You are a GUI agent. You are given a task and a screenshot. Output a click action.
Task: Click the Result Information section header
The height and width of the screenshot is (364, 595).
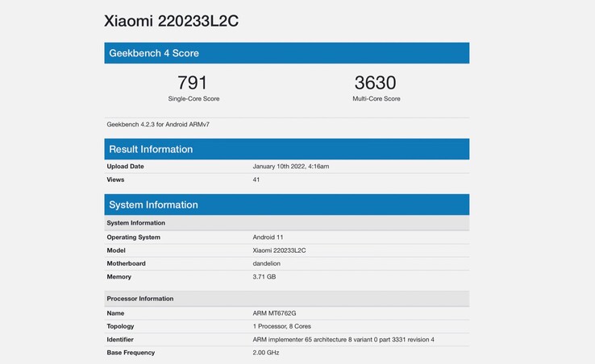(x=287, y=149)
